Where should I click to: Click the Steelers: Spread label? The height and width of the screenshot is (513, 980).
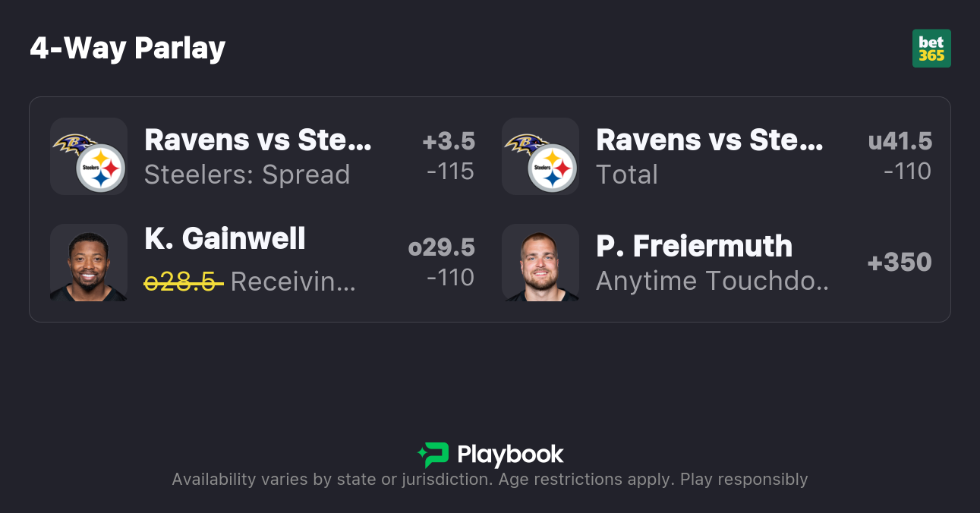pos(247,175)
